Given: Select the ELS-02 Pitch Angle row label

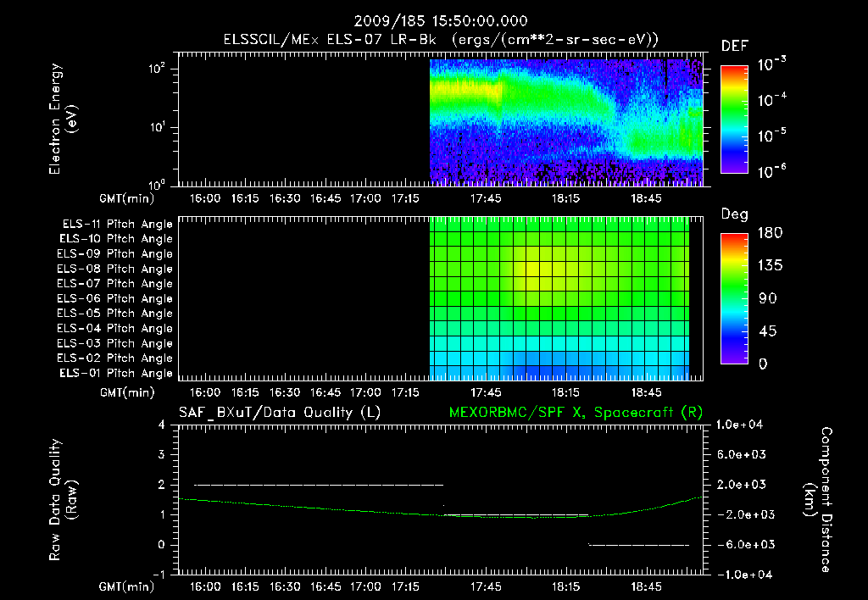Looking at the screenshot, I should click(x=115, y=358).
